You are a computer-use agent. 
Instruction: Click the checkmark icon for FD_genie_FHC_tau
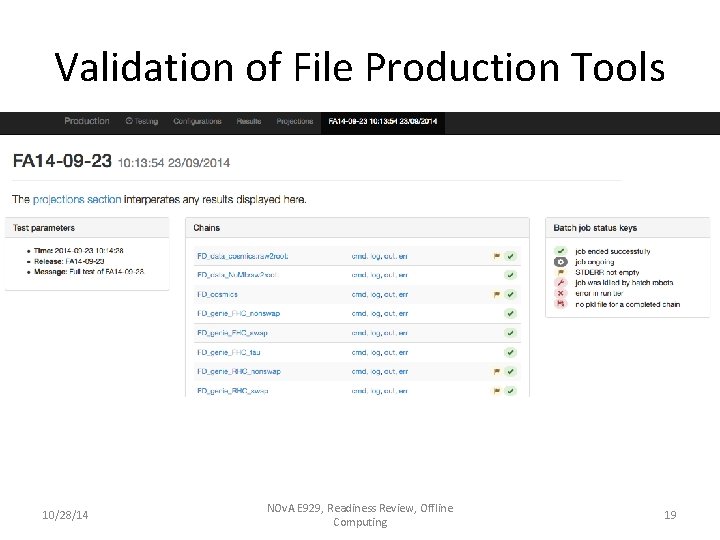tap(510, 352)
